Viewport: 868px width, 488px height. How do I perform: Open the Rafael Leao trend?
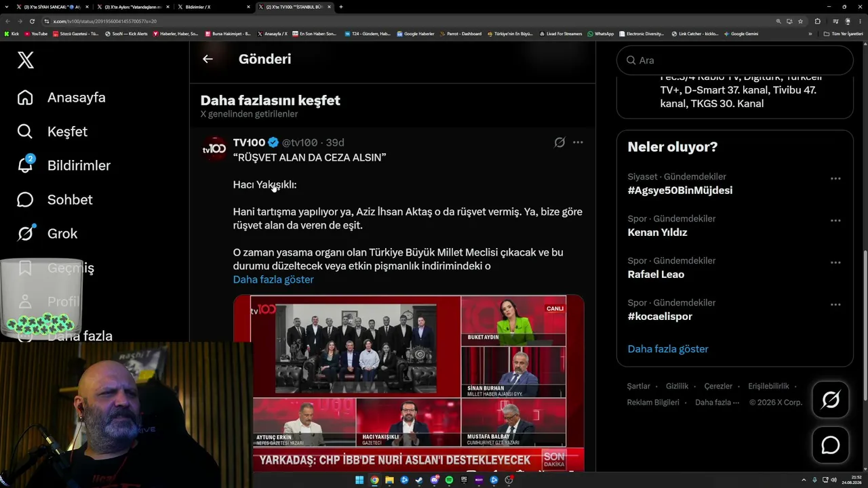tap(656, 274)
